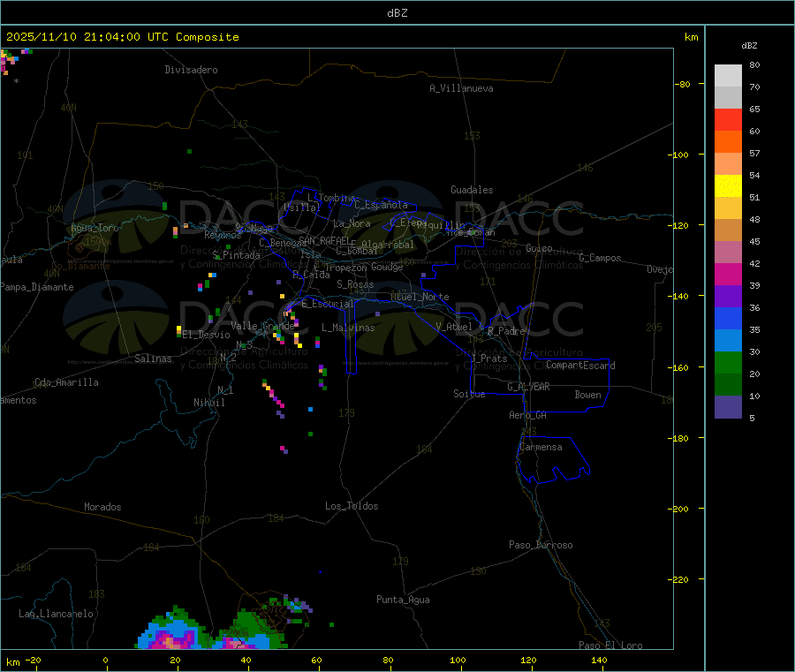The image size is (795, 672).
Task: Click the 'CompantEscand' map label
Action: (580, 366)
